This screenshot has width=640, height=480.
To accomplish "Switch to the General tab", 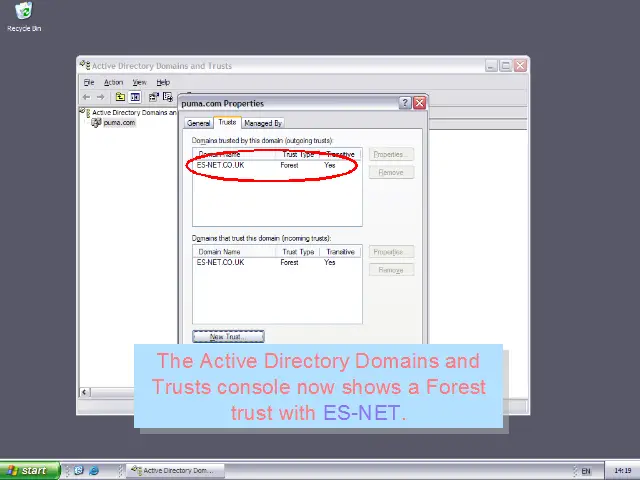I will click(198, 123).
